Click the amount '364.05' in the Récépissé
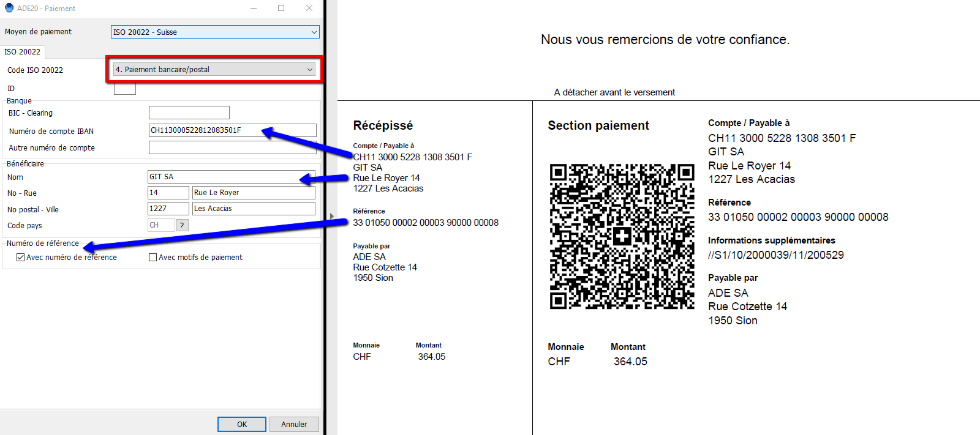This screenshot has height=435, width=980. [432, 357]
